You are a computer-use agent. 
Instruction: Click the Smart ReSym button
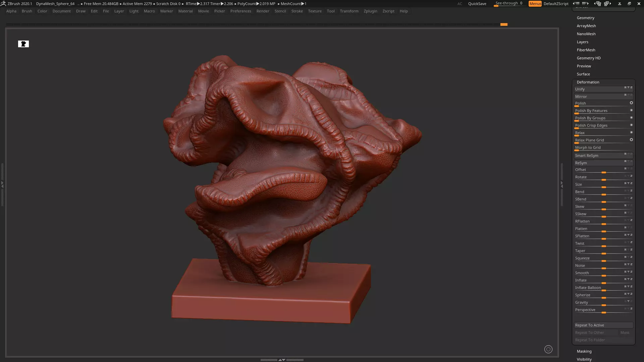[x=603, y=156]
